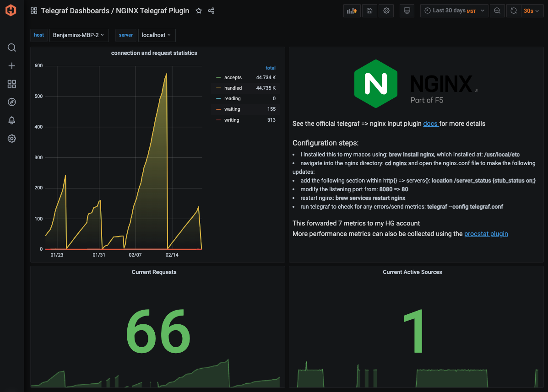This screenshot has height=392, width=548.
Task: Click the 44.735 K handled total value
Action: pos(266,88)
